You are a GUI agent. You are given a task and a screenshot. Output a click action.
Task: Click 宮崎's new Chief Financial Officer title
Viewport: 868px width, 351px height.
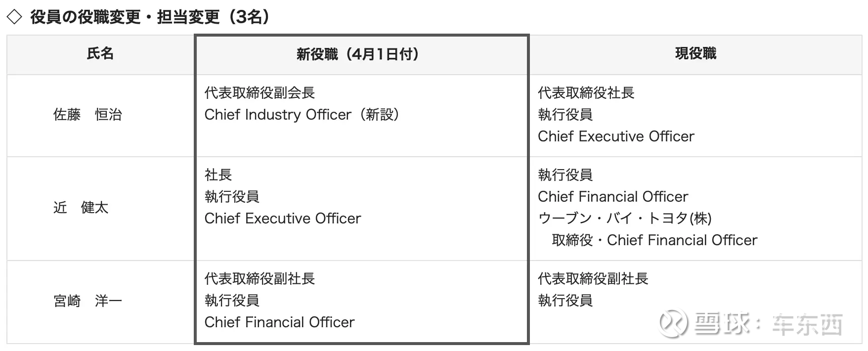[279, 322]
